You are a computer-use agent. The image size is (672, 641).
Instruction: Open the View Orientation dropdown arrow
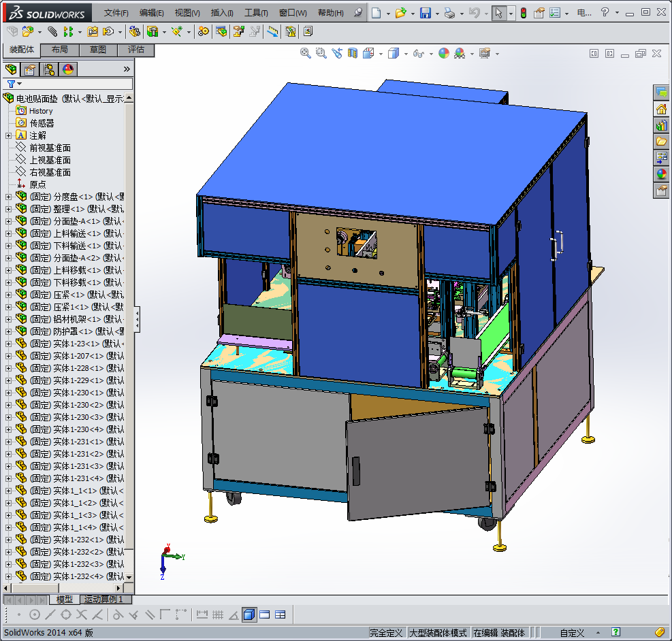point(381,54)
